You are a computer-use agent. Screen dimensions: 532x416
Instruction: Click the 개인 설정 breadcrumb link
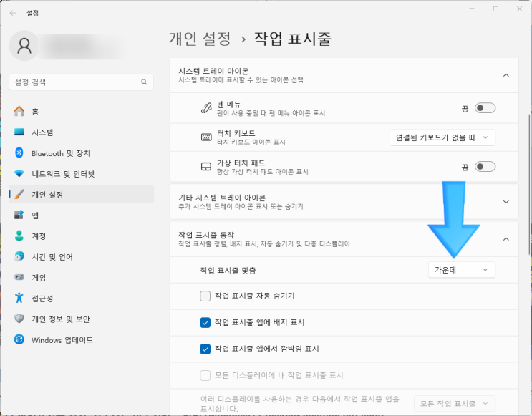pos(200,39)
